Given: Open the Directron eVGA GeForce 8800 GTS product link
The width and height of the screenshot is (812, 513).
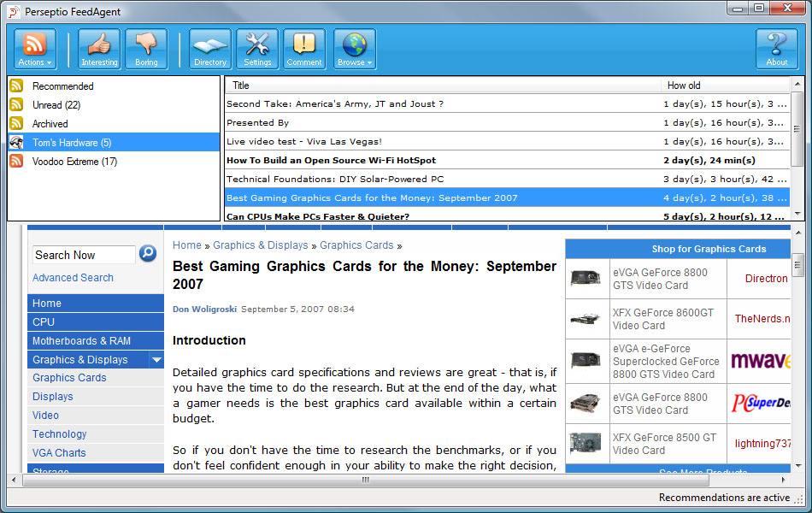Looking at the screenshot, I should coord(660,279).
